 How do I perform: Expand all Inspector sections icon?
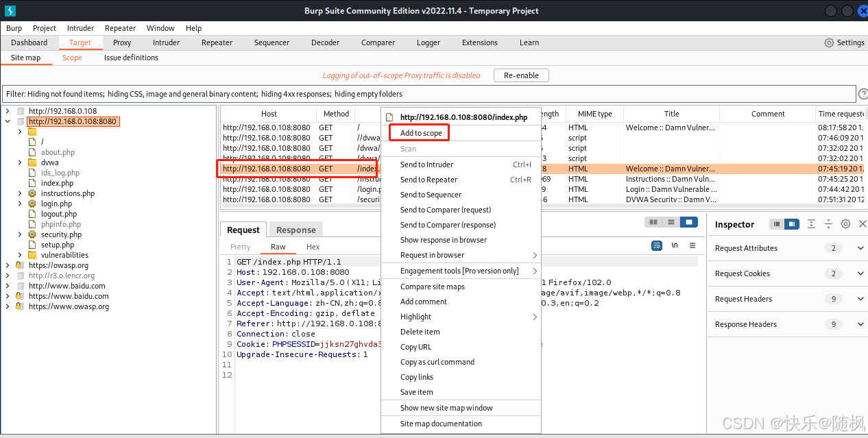pyautogui.click(x=811, y=224)
